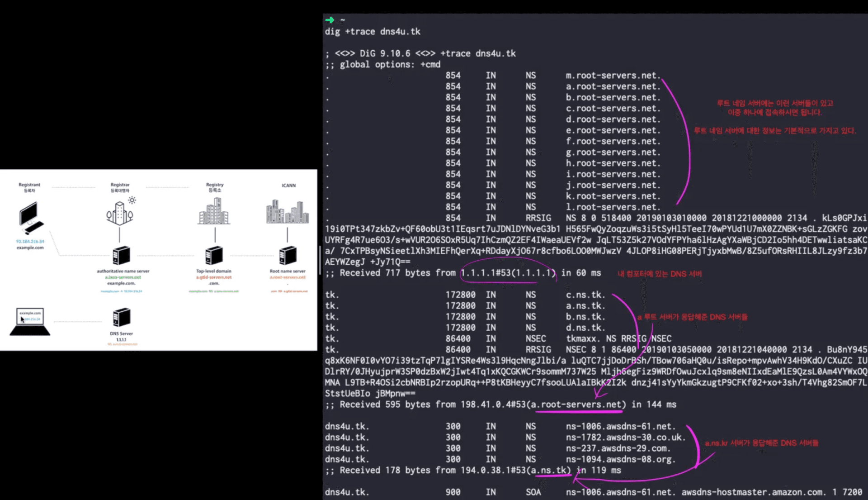
Task: Click the authoritative name server icon
Action: [x=121, y=256]
